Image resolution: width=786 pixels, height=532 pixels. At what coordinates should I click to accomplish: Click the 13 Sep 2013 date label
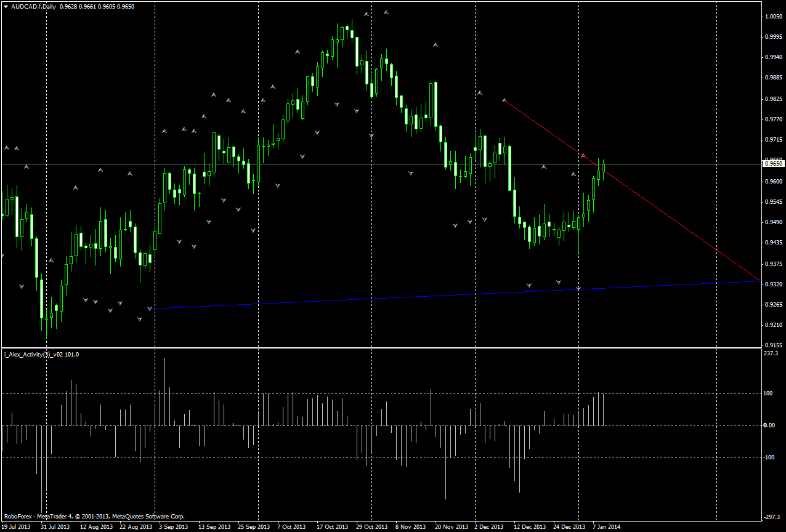214,527
